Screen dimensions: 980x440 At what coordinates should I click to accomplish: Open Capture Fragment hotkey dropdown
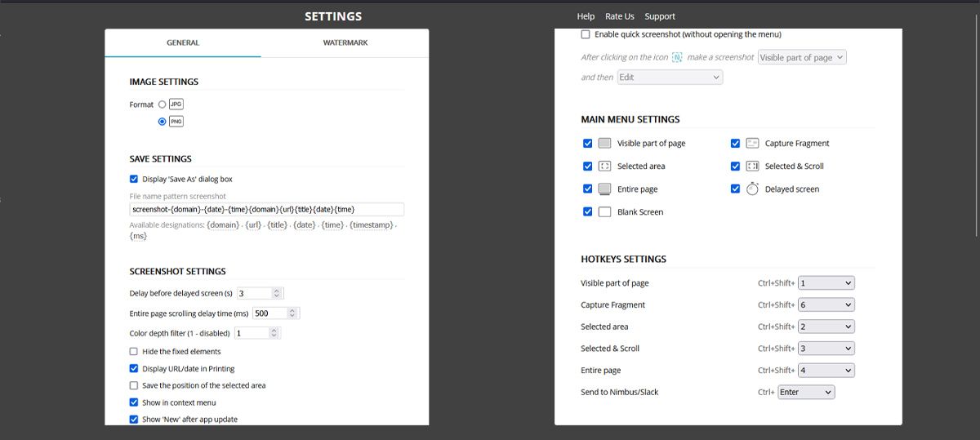tap(826, 304)
